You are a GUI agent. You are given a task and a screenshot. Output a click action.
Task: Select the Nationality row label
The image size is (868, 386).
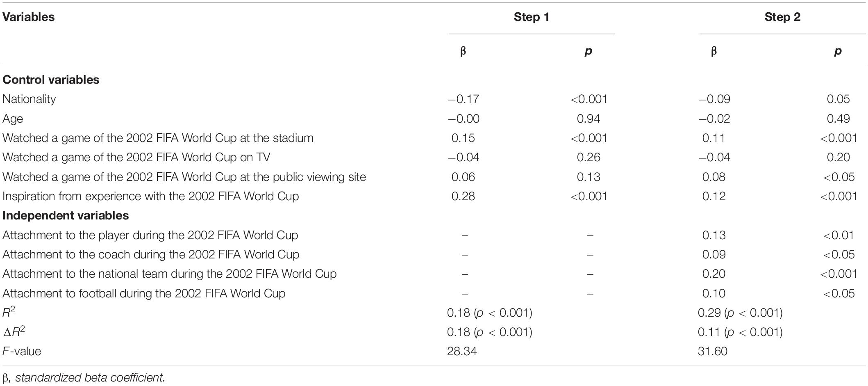[x=29, y=99]
